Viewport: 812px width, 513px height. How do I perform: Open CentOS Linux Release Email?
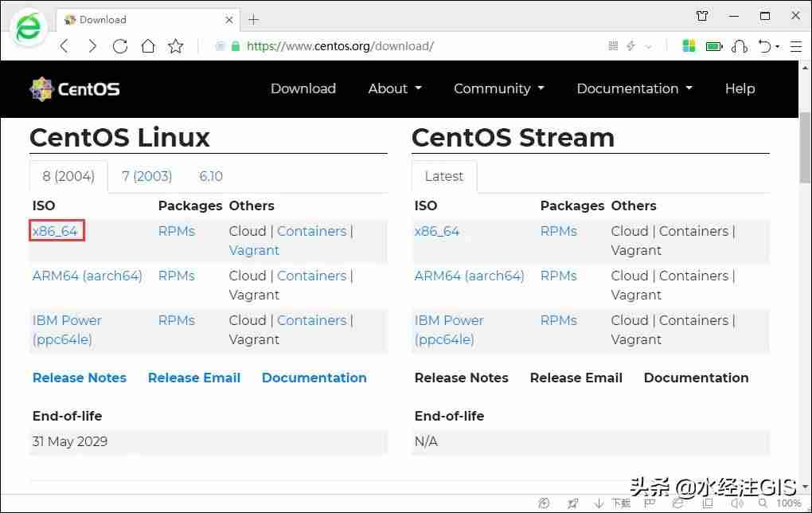[x=194, y=378]
